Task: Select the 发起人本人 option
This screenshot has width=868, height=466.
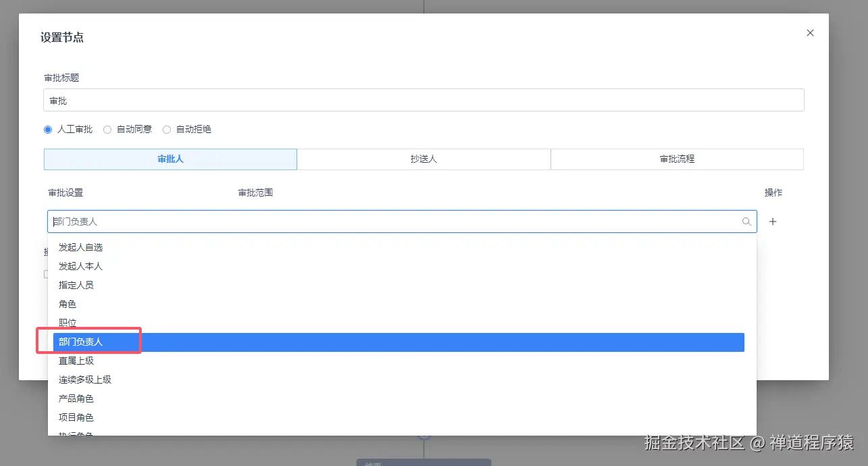Action: (81, 266)
